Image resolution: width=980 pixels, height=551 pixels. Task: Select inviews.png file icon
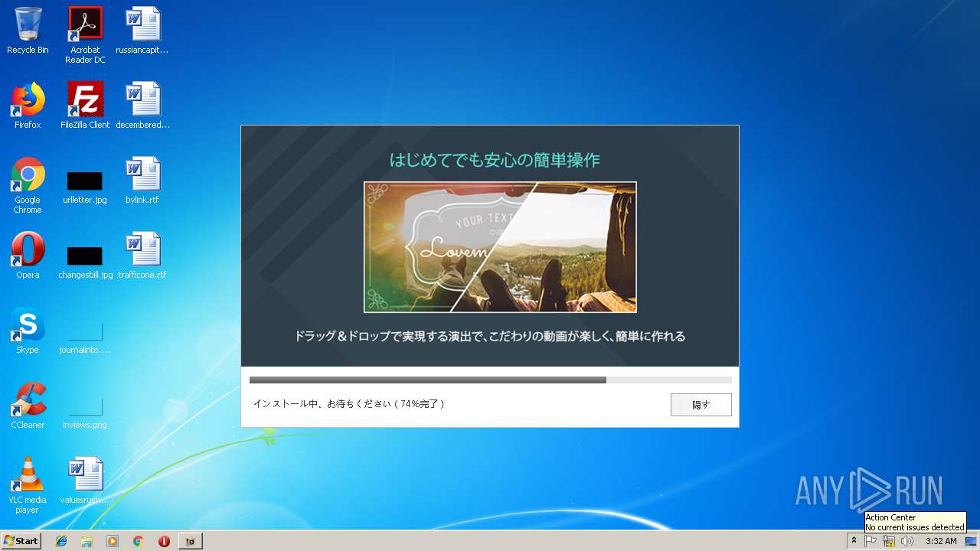(x=85, y=412)
